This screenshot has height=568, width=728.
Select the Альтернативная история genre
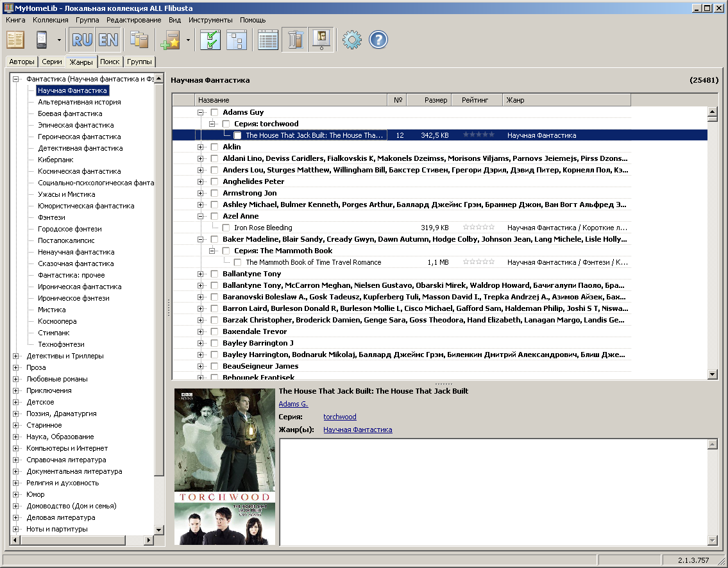coord(80,103)
